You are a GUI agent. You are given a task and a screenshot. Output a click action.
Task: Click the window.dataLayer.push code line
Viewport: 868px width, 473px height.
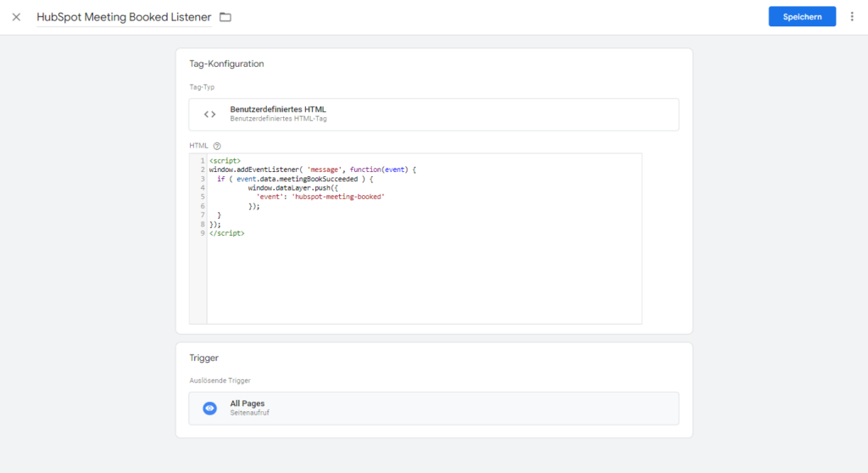(292, 188)
